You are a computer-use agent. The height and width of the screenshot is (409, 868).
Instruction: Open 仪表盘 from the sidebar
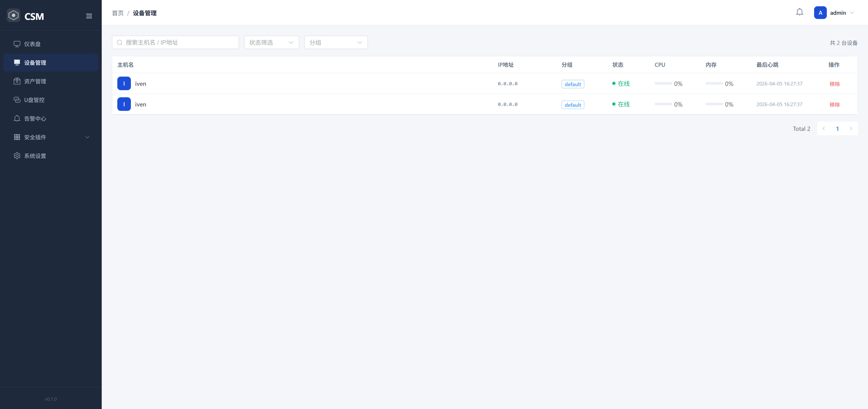point(32,44)
